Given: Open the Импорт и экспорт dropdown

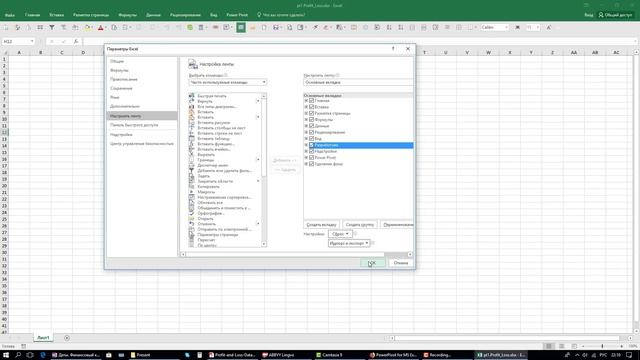Looking at the screenshot, I should click(x=349, y=243).
